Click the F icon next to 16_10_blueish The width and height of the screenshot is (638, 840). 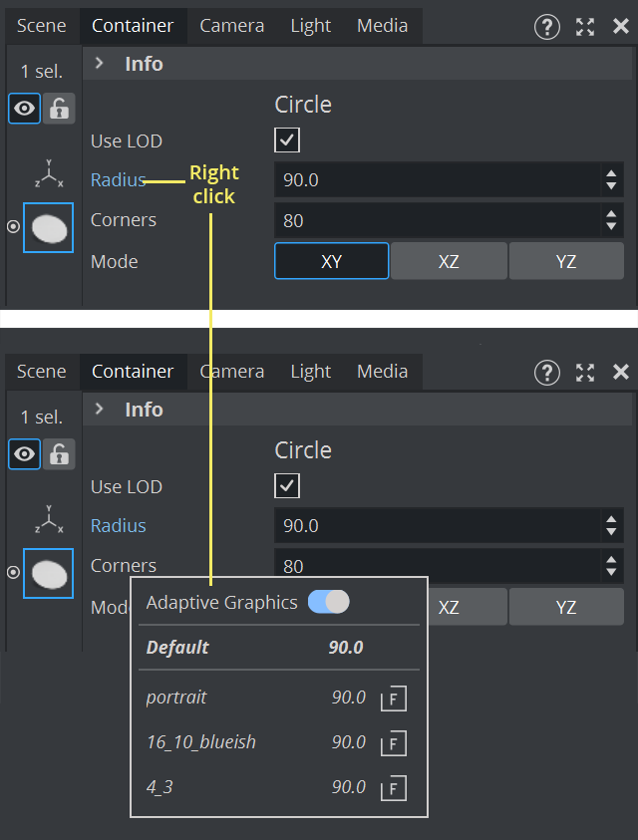coord(394,742)
